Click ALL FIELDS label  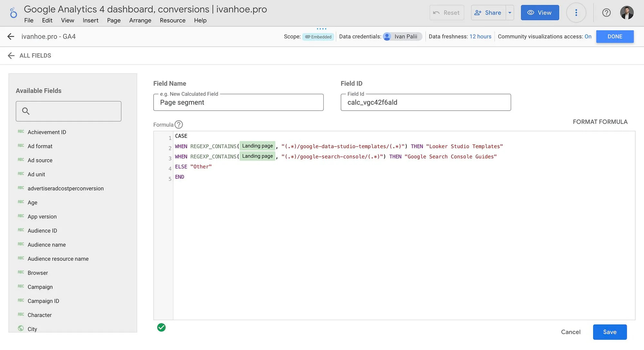click(35, 55)
